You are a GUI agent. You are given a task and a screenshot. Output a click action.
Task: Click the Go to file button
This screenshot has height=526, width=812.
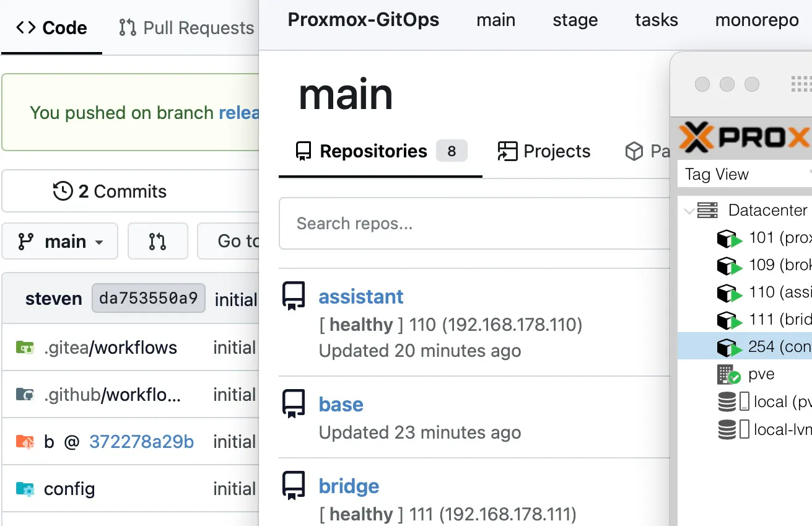point(229,241)
